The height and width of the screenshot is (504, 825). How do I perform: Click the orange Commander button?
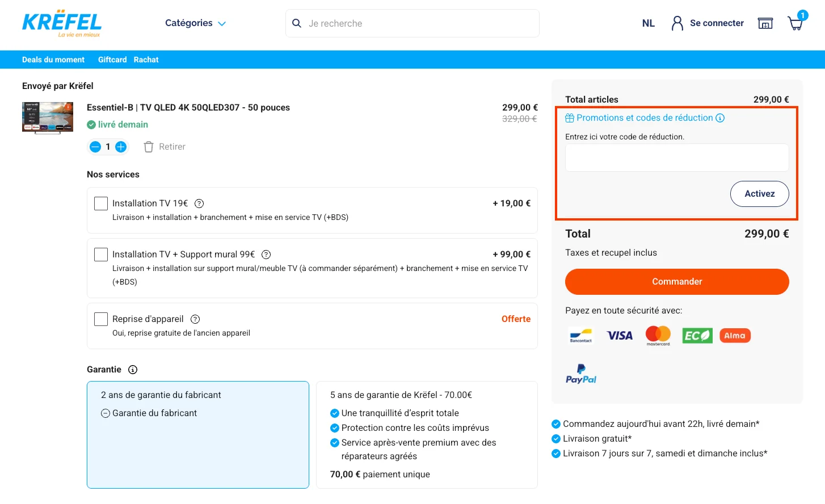coord(677,282)
